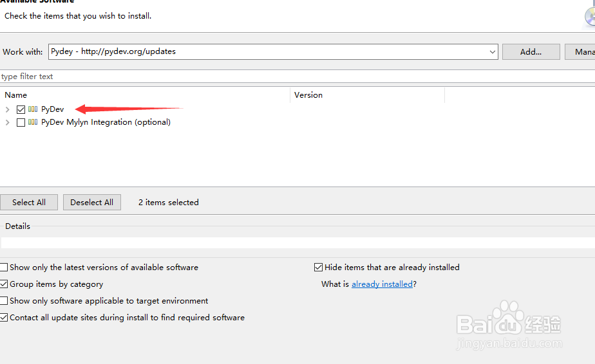Toggle the PyDev checkbox
This screenshot has width=595, height=364.
[21, 109]
